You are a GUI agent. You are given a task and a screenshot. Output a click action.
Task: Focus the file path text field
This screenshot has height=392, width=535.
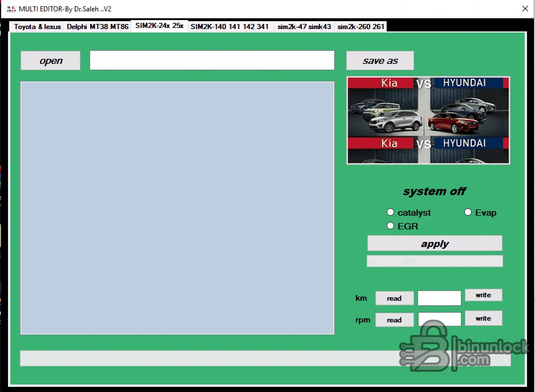(x=212, y=60)
